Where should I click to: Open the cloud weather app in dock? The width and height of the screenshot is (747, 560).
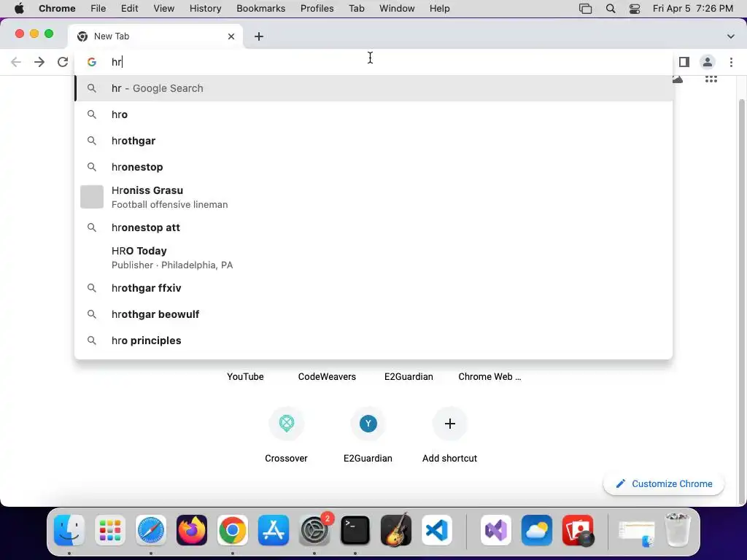coord(537,530)
